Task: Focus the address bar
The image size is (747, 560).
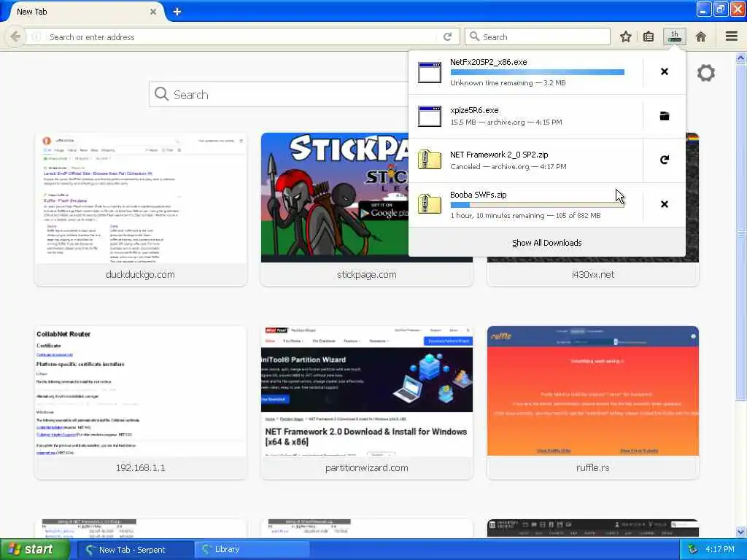Action: tap(241, 36)
